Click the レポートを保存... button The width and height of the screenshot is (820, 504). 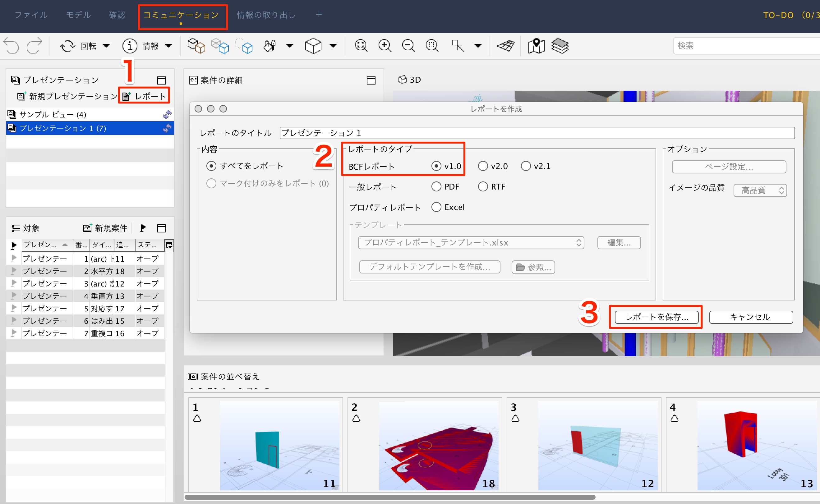(x=656, y=317)
